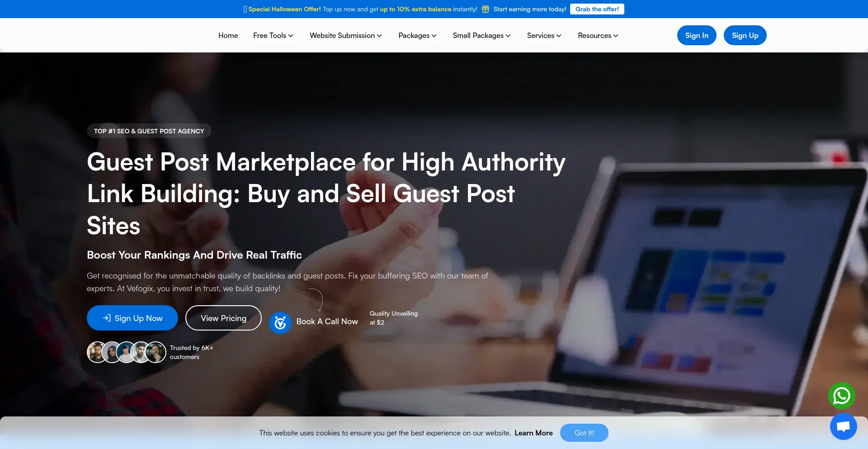Click Grab the offer! button
868x449 pixels.
597,9
